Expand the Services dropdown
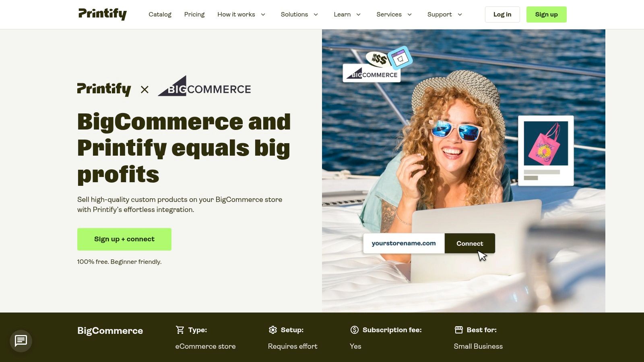This screenshot has height=362, width=644. [394, 14]
